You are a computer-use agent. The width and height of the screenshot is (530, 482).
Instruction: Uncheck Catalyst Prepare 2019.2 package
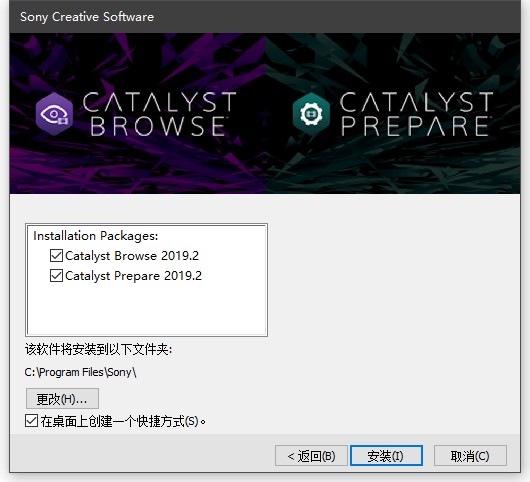pos(56,276)
